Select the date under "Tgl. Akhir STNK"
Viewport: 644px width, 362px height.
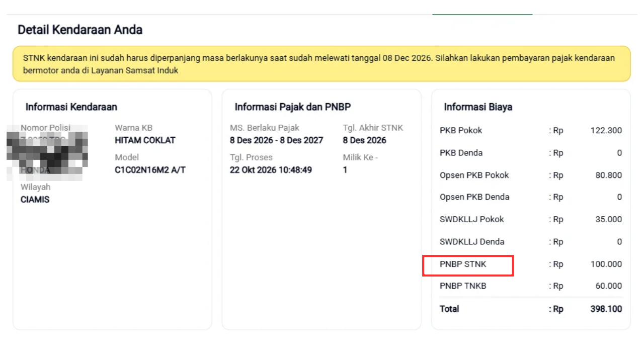365,140
